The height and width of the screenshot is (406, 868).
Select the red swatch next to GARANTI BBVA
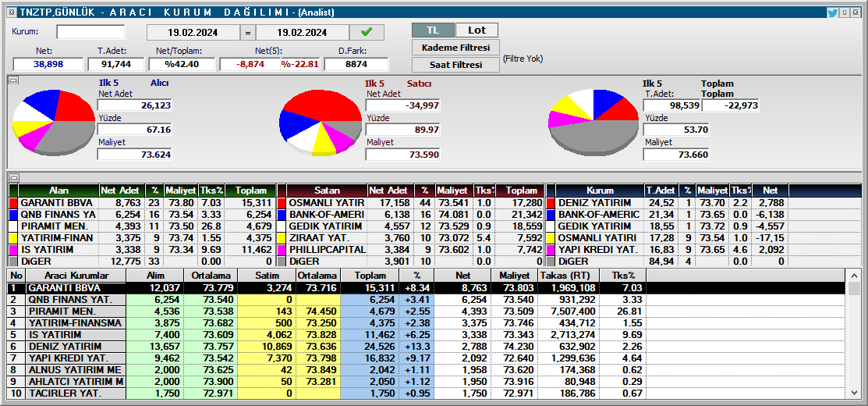(x=13, y=203)
